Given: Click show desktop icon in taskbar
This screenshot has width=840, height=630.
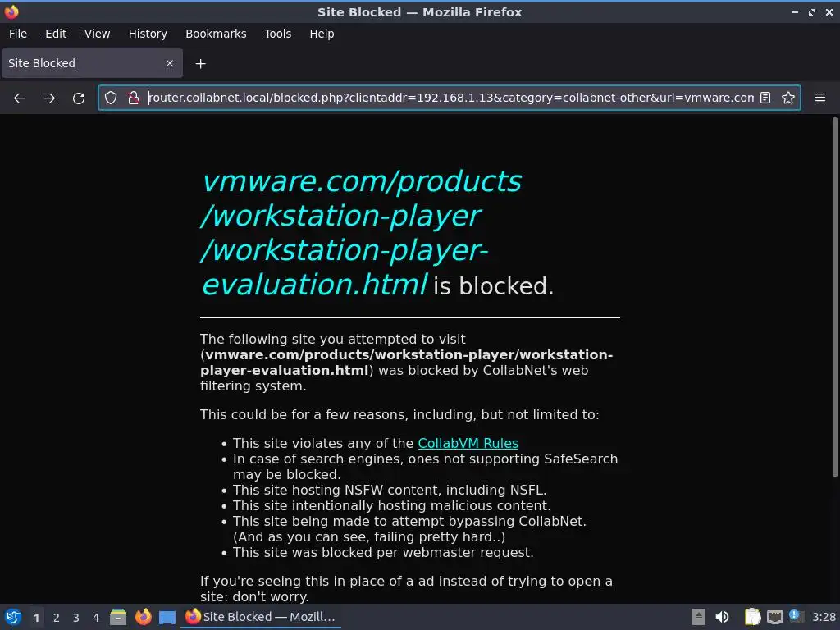Looking at the screenshot, I should click(167, 617).
